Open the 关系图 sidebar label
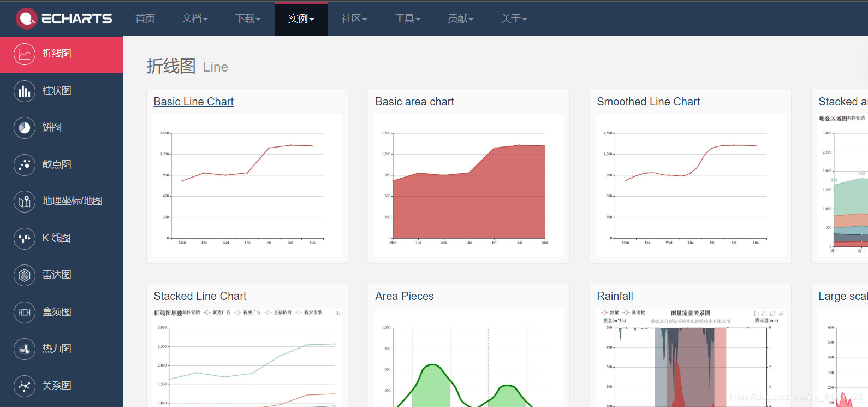The image size is (868, 407). [x=57, y=386]
